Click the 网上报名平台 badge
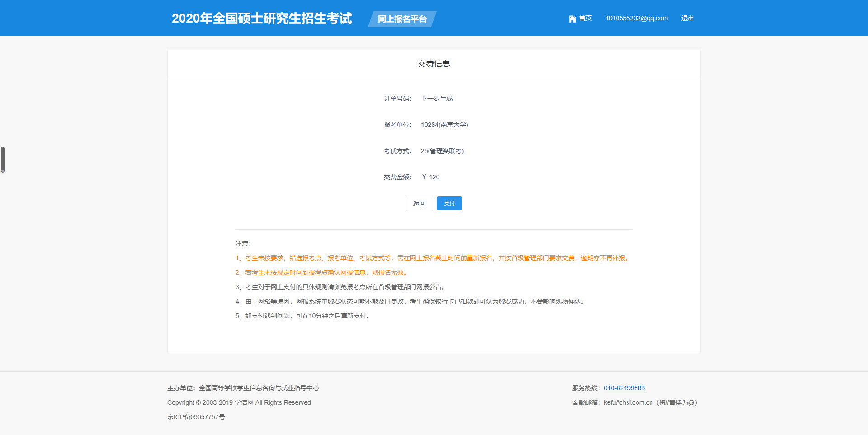Viewport: 868px width, 435px height. (x=402, y=19)
